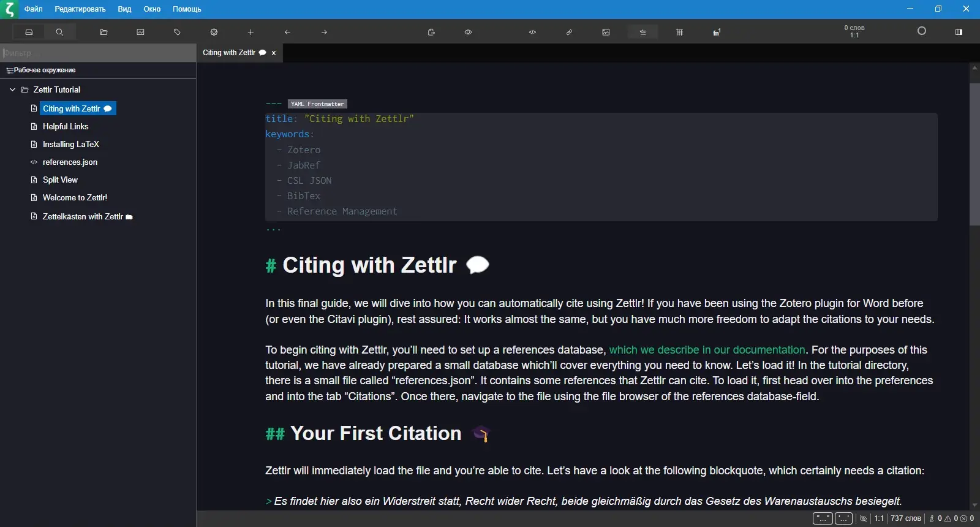Toggle the right sidebar panel
Image resolution: width=980 pixels, height=527 pixels.
(x=959, y=32)
